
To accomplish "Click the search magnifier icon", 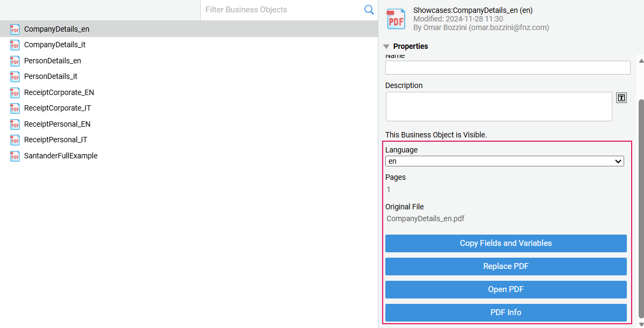I will point(369,10).
